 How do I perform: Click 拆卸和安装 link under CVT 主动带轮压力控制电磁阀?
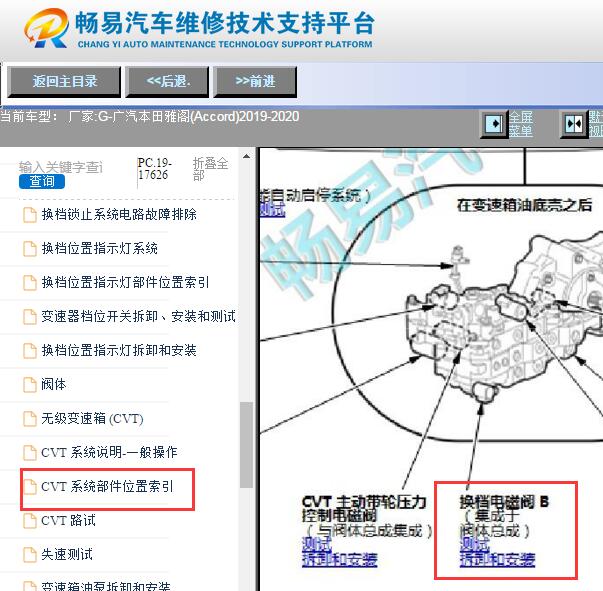[x=340, y=559]
